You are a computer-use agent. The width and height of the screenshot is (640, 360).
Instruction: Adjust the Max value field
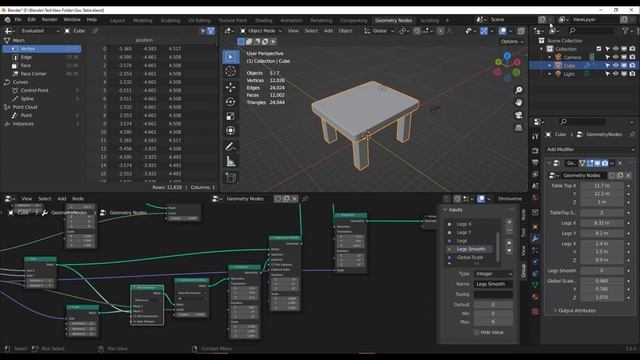pos(493,322)
